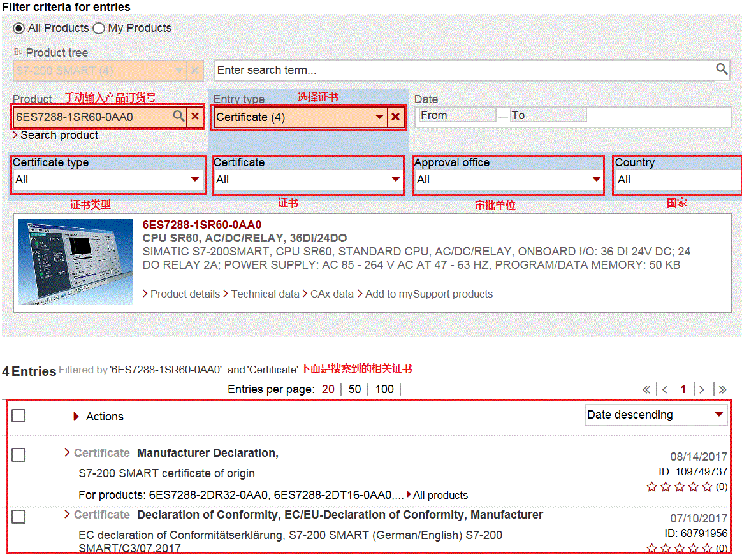This screenshot has height=560, width=742.
Task: Rate Manufacturer Declaration entry with fifth star
Action: pyautogui.click(x=707, y=487)
